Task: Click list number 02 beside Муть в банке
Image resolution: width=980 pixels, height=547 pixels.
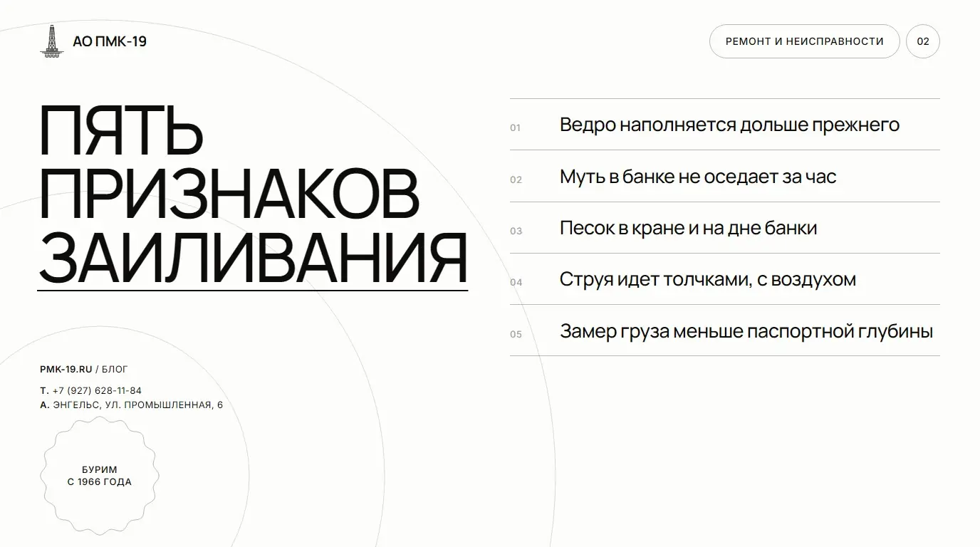Action: pos(516,179)
